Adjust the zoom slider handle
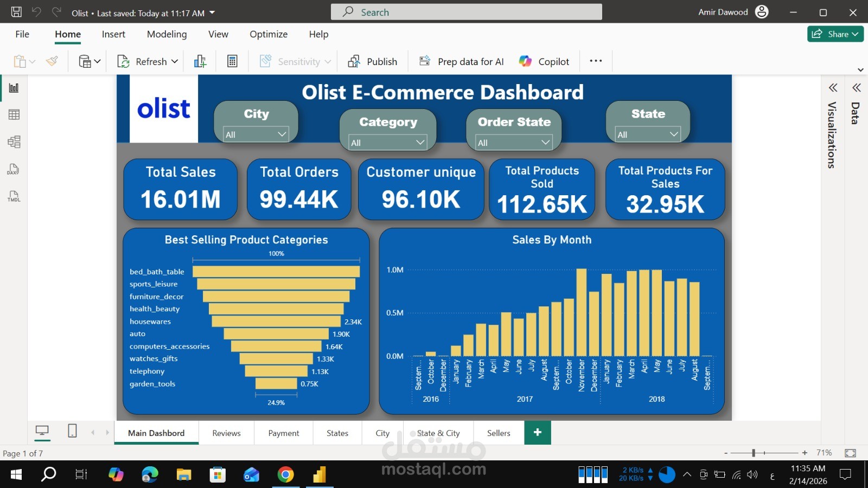 pos(754,453)
